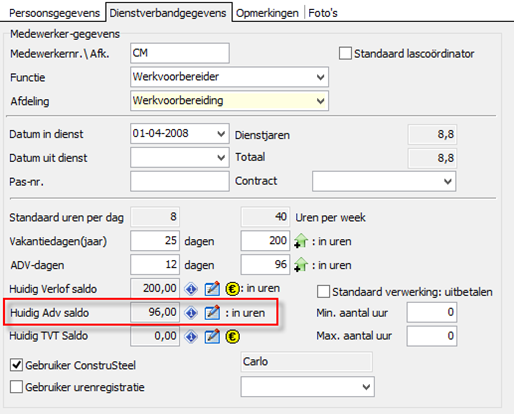The height and width of the screenshot is (414, 514).
Task: Open info icon for Huidig TVT Saldo
Action: click(x=191, y=336)
